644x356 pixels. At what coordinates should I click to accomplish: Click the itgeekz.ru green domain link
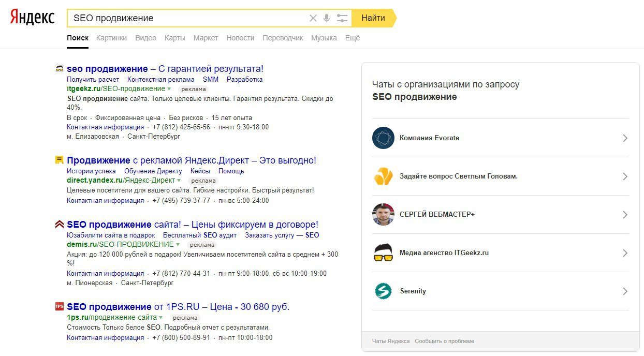tap(83, 89)
